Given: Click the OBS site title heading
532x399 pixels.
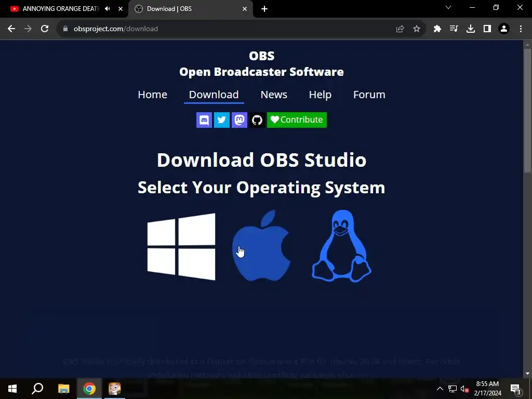Looking at the screenshot, I should pyautogui.click(x=262, y=64).
